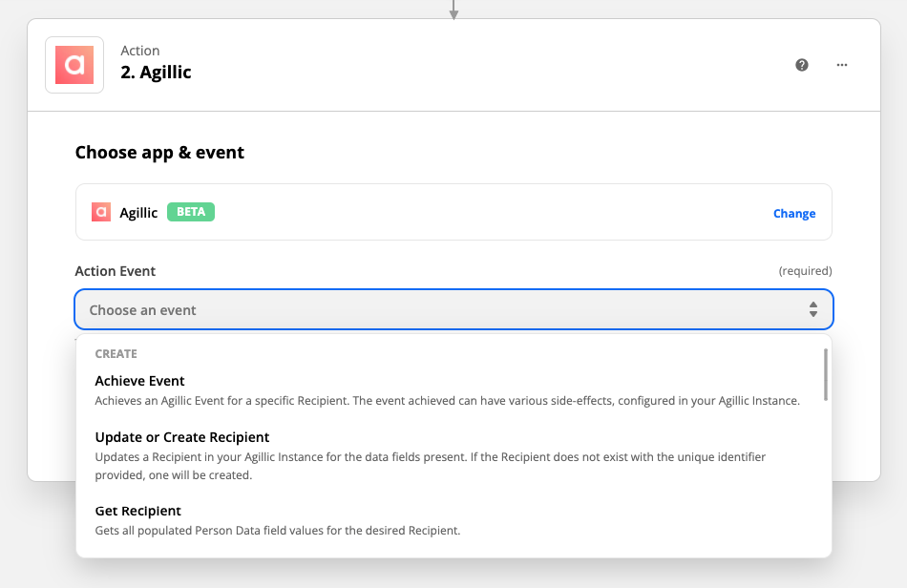
Task: Click the Action Event field label
Action: point(116,271)
